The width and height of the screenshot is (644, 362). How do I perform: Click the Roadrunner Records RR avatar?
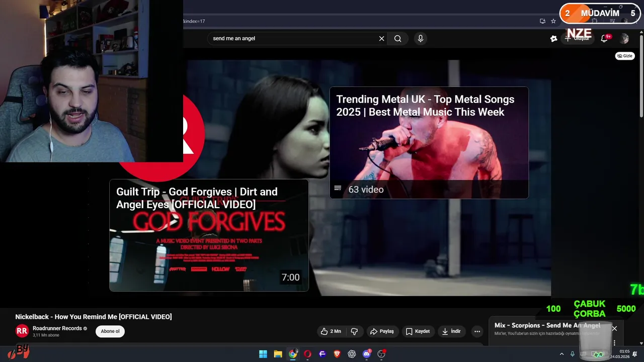(22, 331)
